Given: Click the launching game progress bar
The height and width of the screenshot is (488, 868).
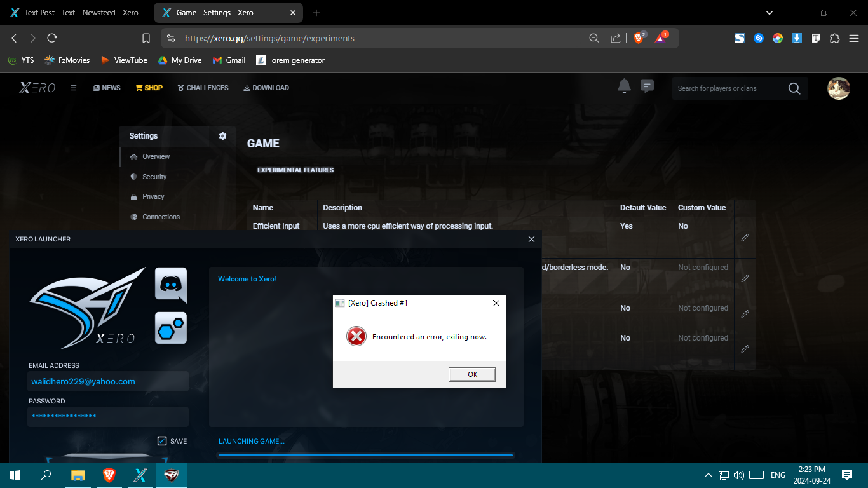Looking at the screenshot, I should (x=365, y=455).
